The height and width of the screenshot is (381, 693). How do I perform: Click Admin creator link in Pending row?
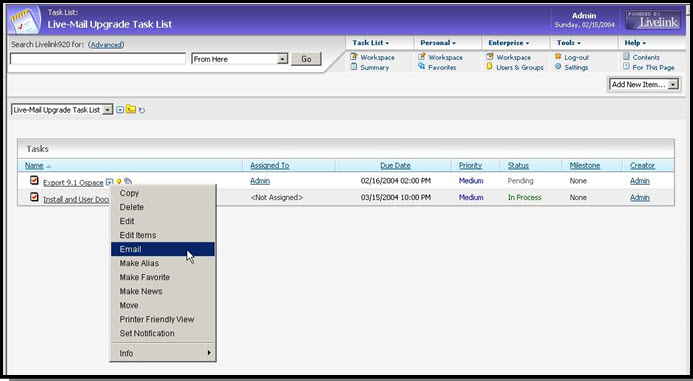pyautogui.click(x=640, y=181)
